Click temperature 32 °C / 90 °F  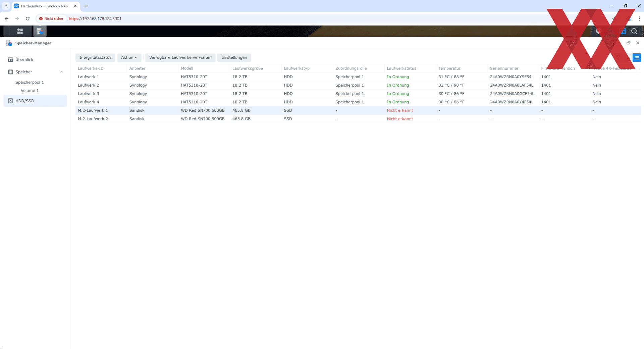[x=451, y=85]
